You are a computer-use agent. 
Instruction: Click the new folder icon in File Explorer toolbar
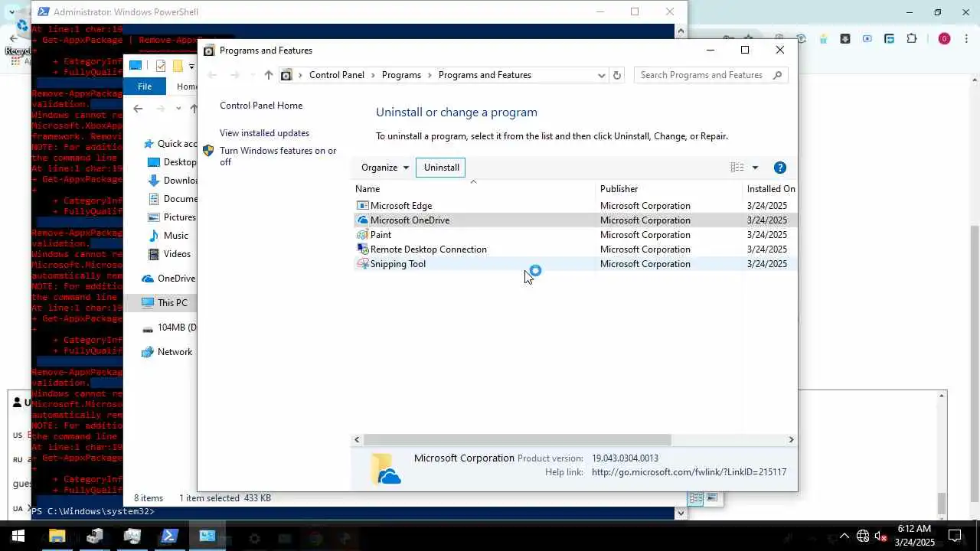(x=177, y=66)
